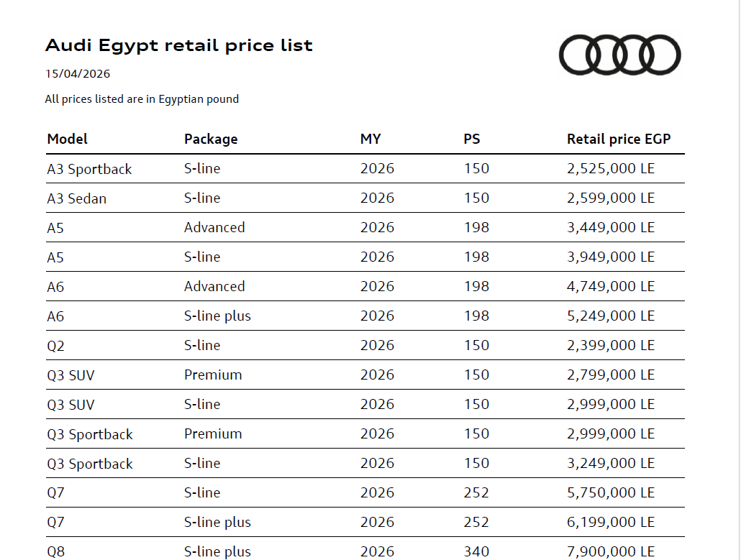Click the 6,199,000 LE price
Image resolution: width=741 pixels, height=560 pixels.
[x=611, y=523]
